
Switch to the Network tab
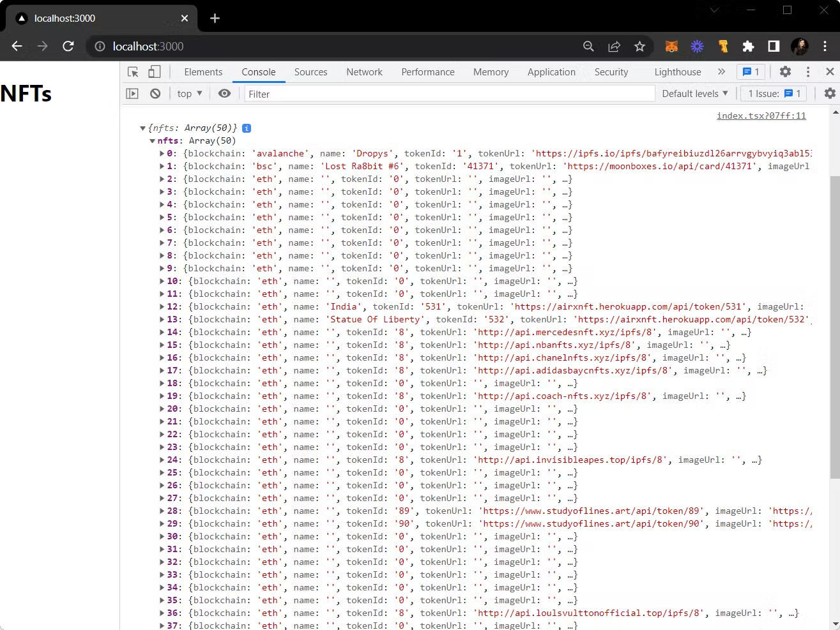coord(364,72)
